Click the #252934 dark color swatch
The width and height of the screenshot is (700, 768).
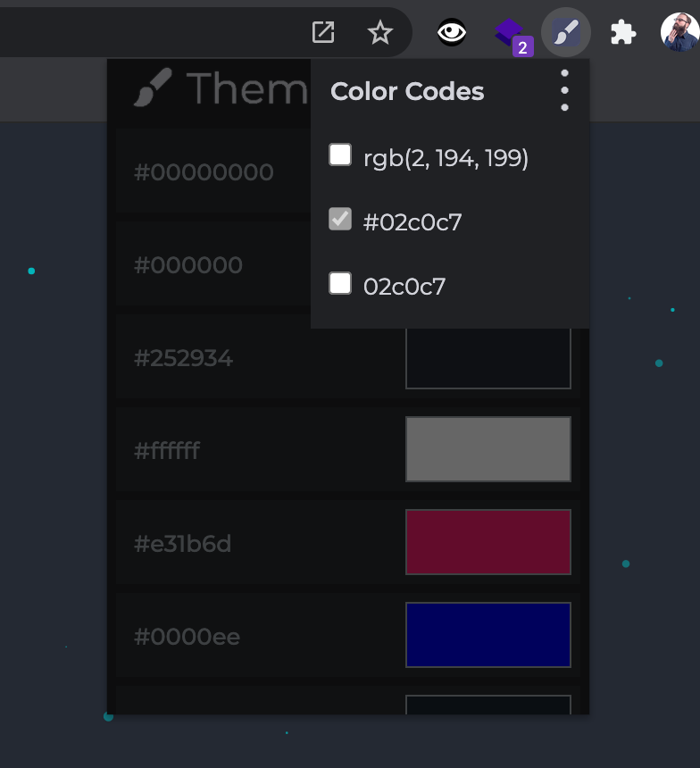(488, 358)
